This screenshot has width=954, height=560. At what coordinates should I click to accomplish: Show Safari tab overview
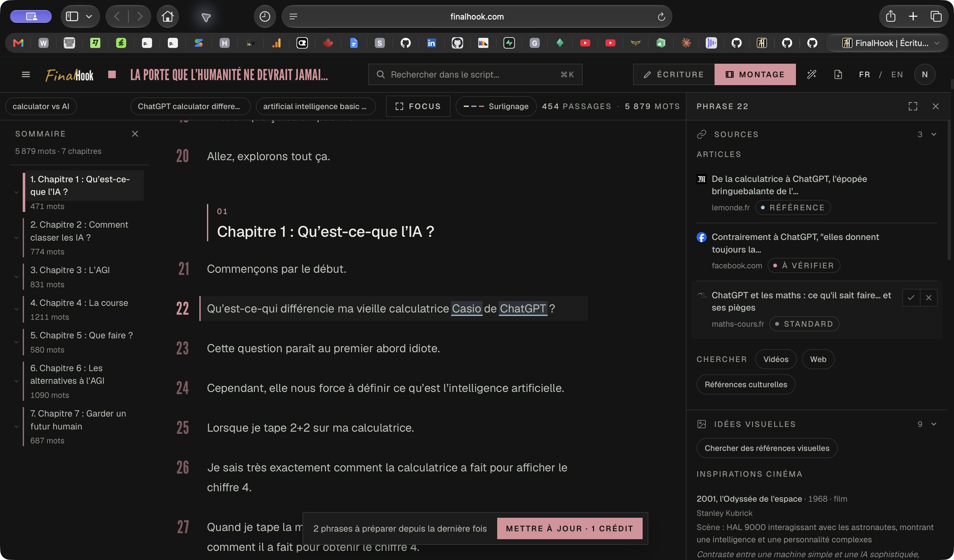pos(936,16)
